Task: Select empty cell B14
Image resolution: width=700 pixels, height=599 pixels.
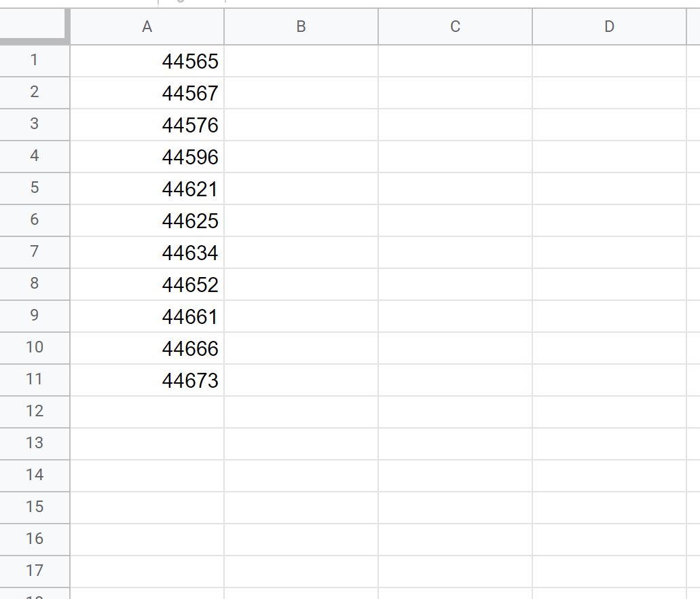Action: coord(301,475)
